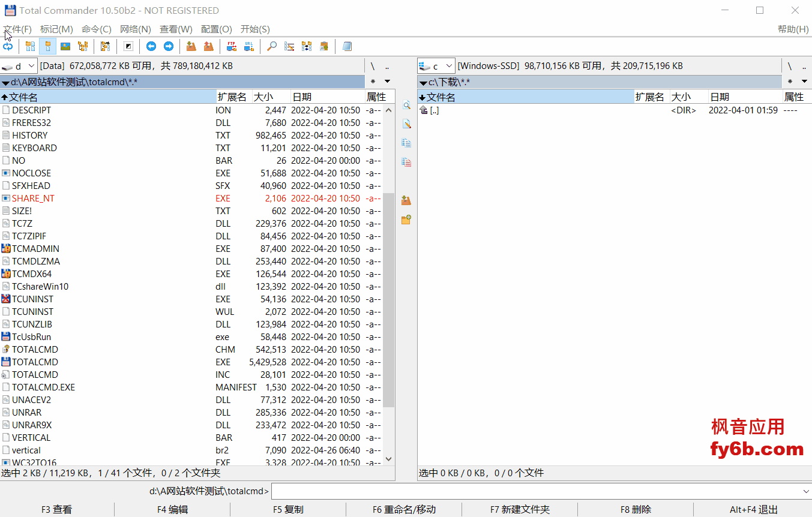Screen dimensions: 812x517
Task: Sort left panel by 扩展名 column
Action: click(233, 97)
